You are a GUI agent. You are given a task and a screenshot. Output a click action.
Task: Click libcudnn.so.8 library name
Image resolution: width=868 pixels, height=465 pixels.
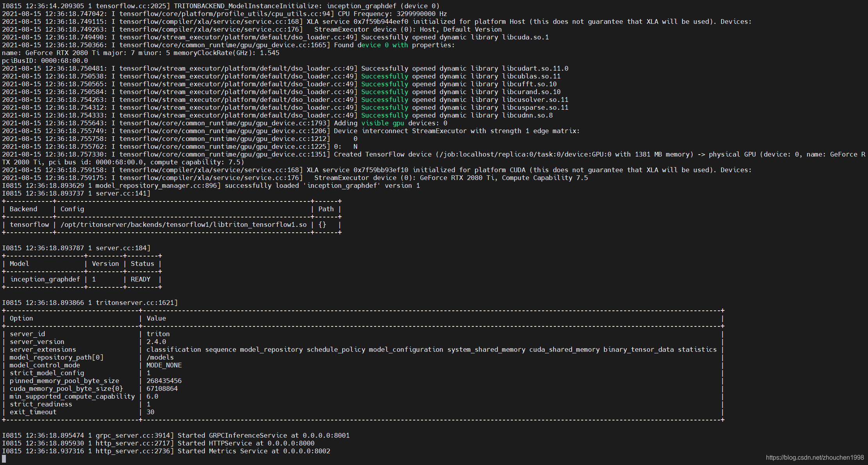tap(527, 115)
